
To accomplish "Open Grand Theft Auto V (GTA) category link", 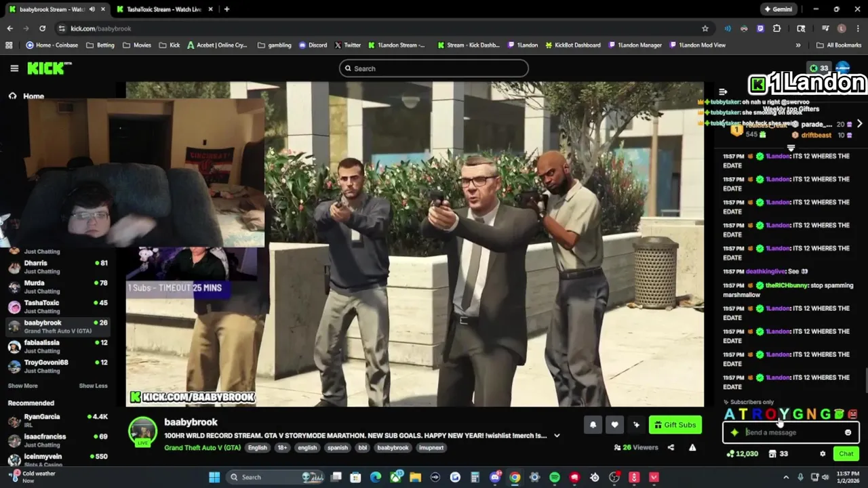I will tap(202, 448).
